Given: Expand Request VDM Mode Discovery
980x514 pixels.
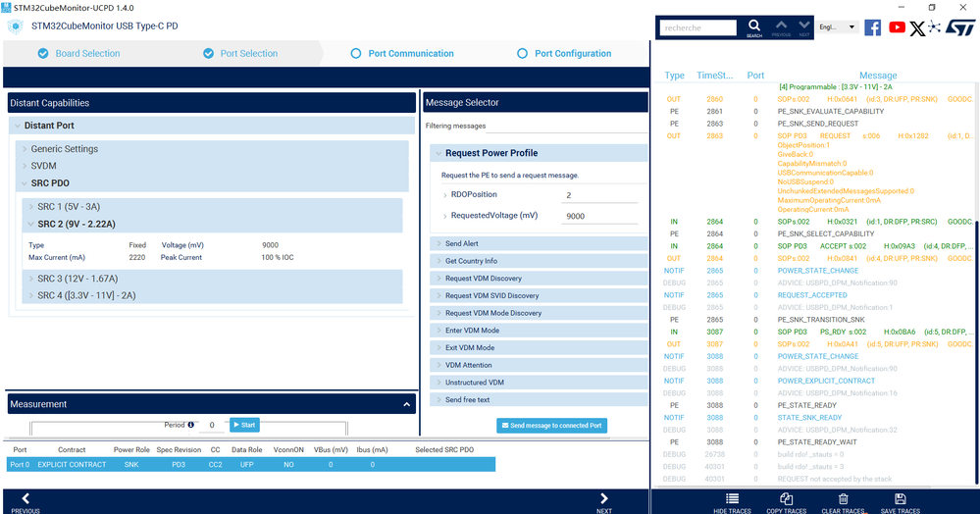Looking at the screenshot, I should 438,313.
